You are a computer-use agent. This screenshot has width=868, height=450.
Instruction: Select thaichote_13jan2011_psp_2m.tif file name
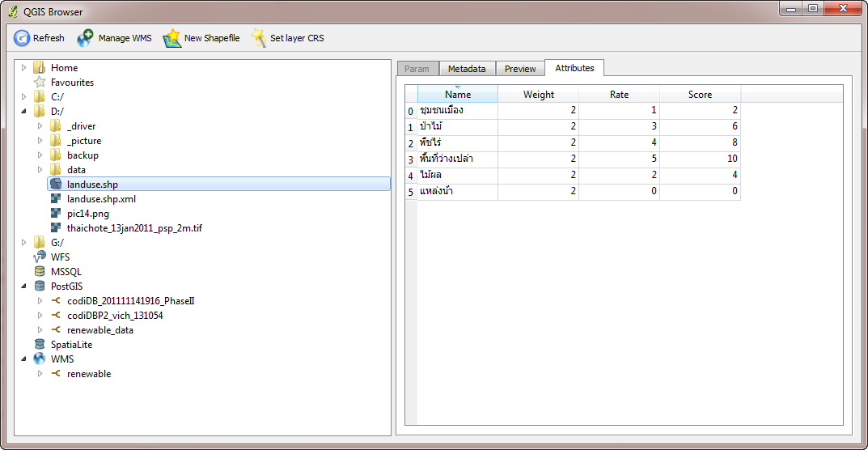[x=134, y=227]
